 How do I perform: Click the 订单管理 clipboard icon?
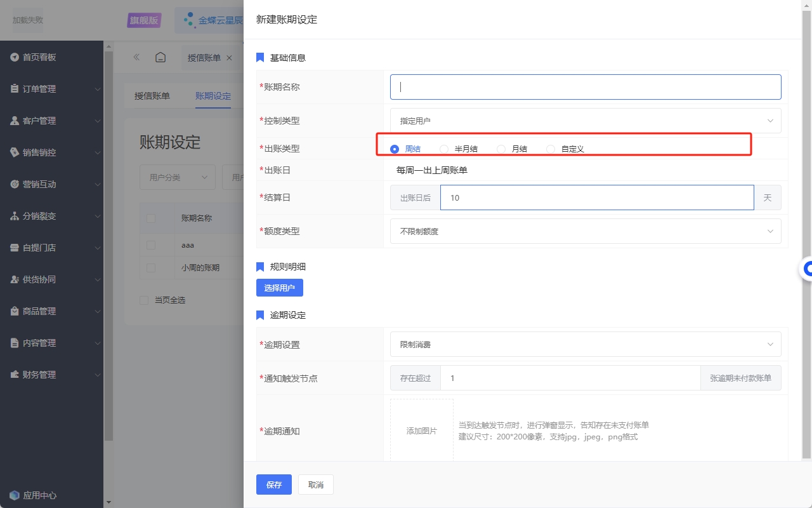[x=15, y=89]
